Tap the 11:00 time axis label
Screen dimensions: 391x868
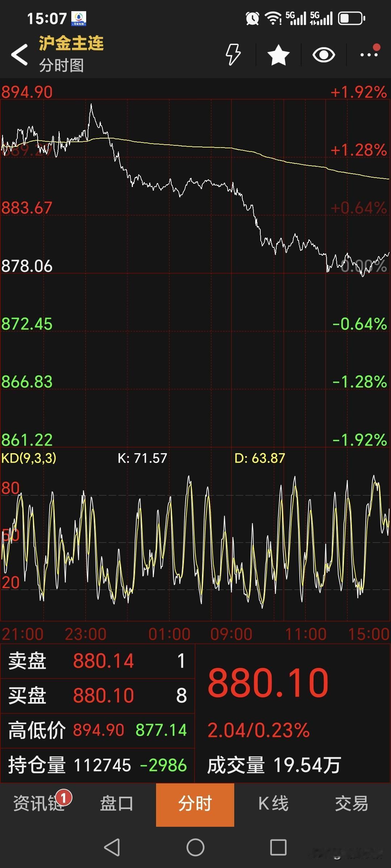[306, 634]
